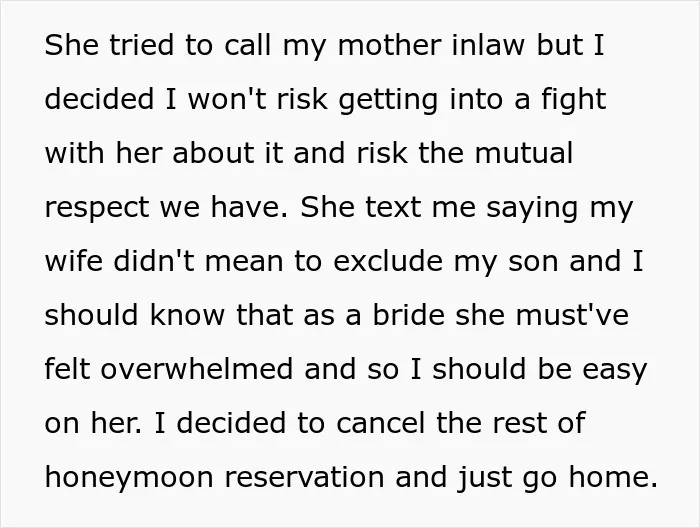Screen dimensions: 700x528
Task: Click the word "exclude"
Action: (388, 261)
